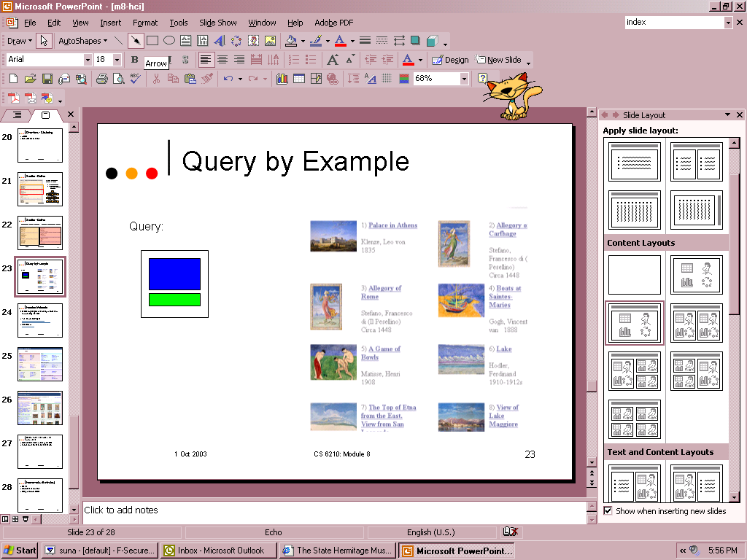Click the Increase Font Size icon
The height and width of the screenshot is (560, 747).
333,60
